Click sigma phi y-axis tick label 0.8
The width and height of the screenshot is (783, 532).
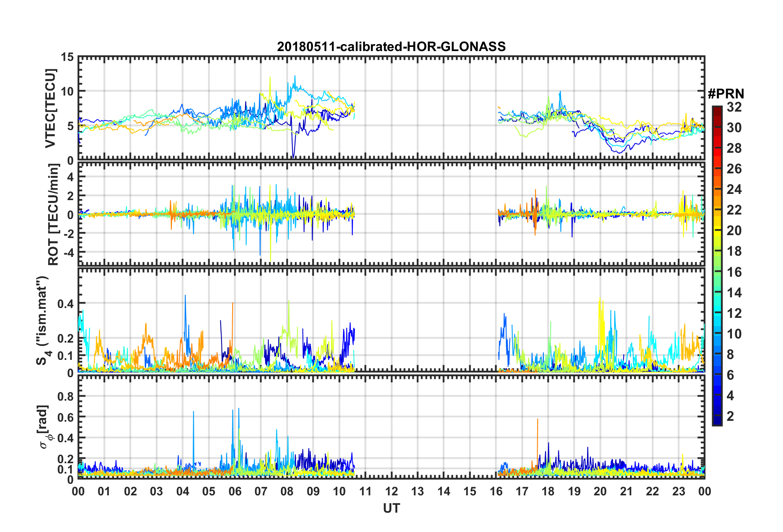click(65, 397)
